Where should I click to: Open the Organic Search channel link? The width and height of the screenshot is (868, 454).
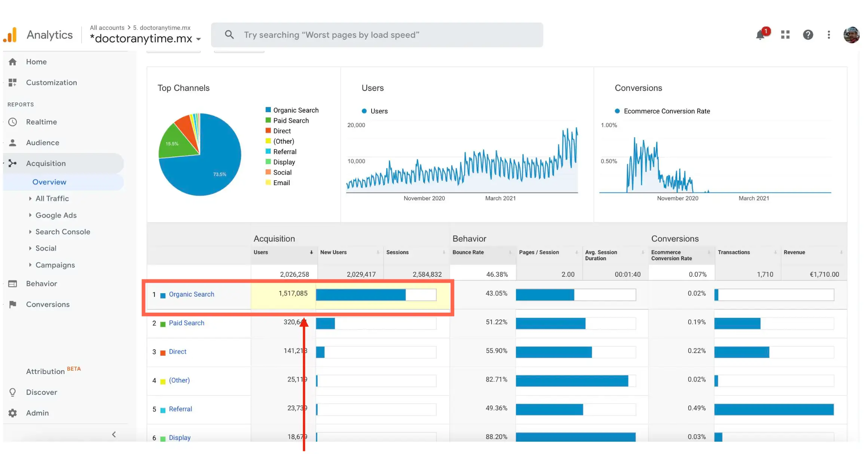tap(192, 294)
